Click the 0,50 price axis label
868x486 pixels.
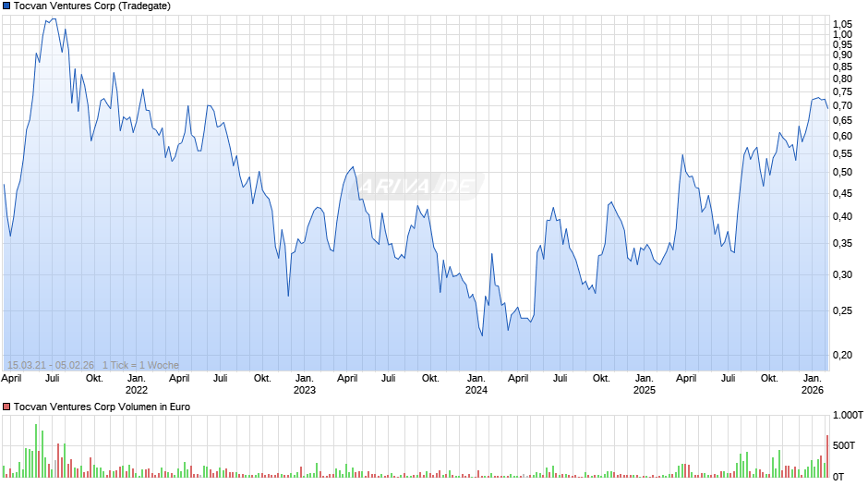[x=842, y=173]
